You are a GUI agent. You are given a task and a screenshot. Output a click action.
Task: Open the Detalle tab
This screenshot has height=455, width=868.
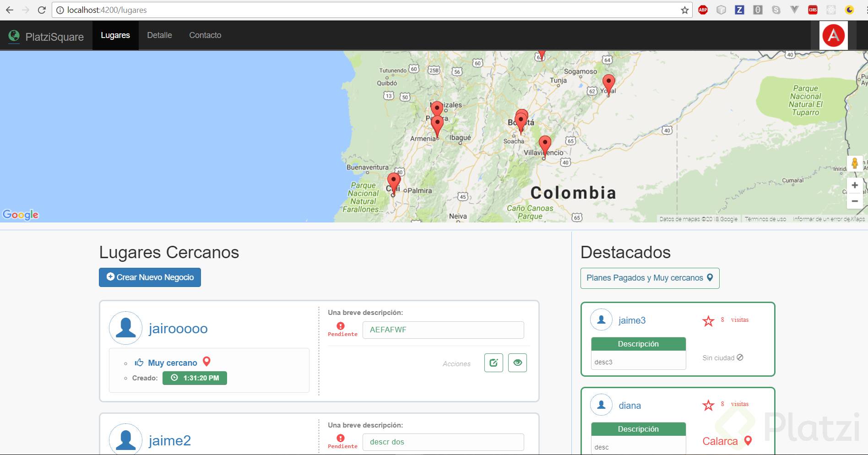(x=159, y=35)
